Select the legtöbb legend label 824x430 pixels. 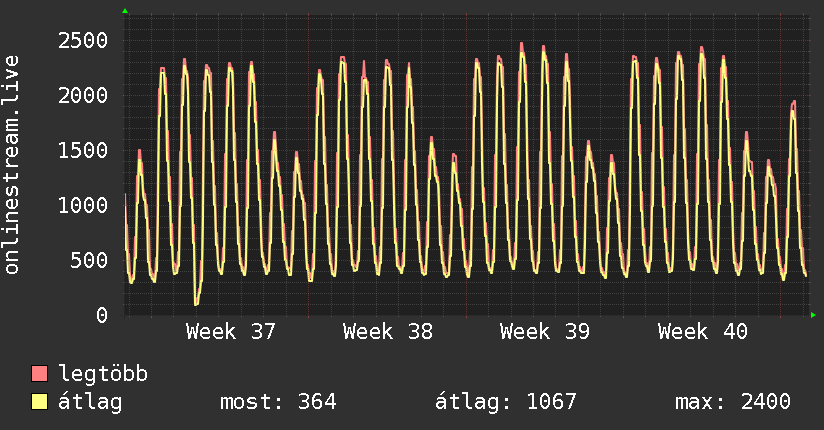pyautogui.click(x=103, y=373)
